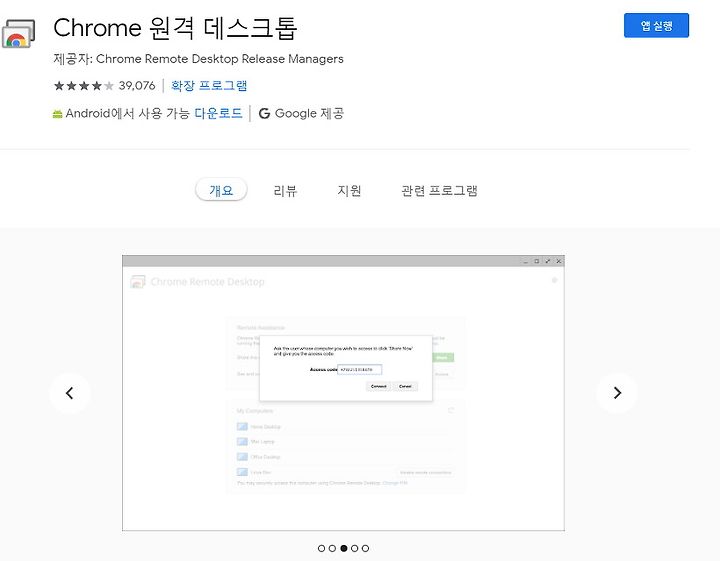The image size is (720, 561).
Task: Go to the 관련 프로그램 tab
Action: pos(439,191)
